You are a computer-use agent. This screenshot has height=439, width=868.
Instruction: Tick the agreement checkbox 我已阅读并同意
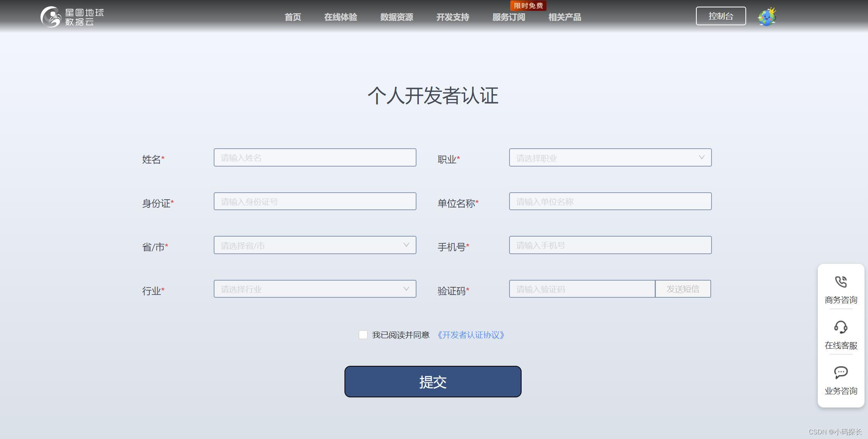coord(363,335)
